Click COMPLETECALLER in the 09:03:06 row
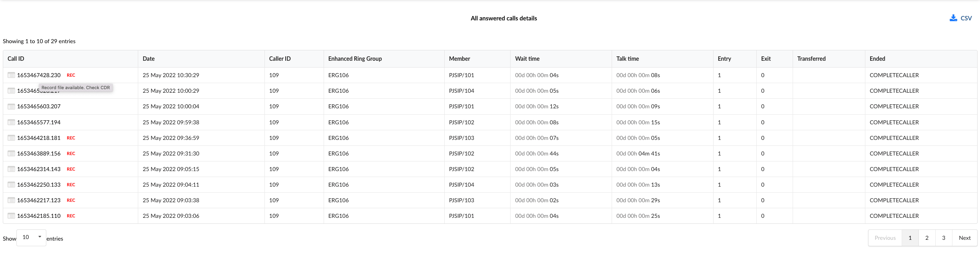 coord(894,216)
